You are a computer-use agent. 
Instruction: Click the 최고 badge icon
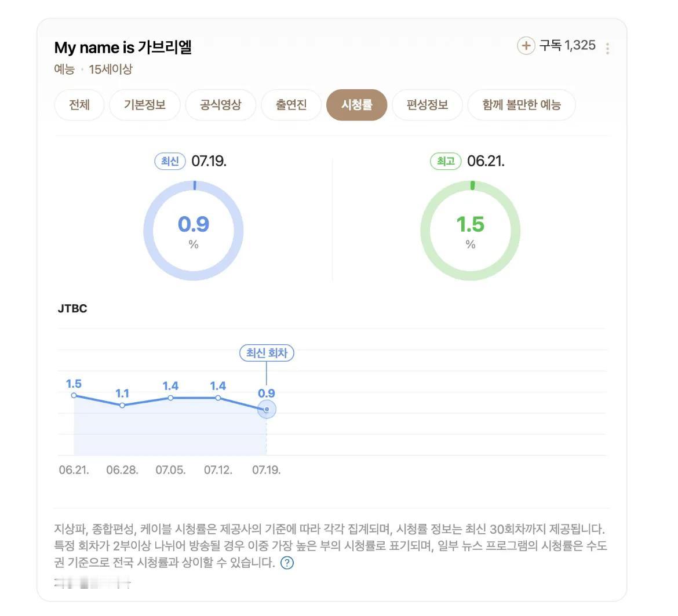446,161
